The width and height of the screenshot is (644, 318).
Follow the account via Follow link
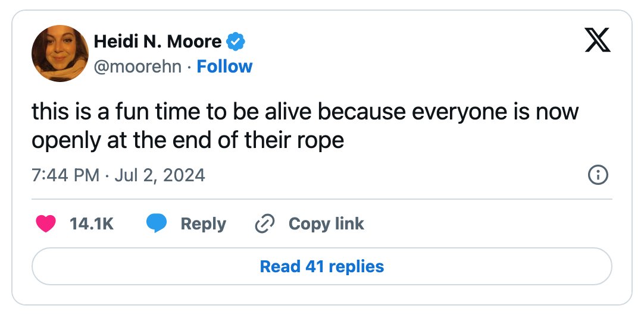(x=224, y=67)
